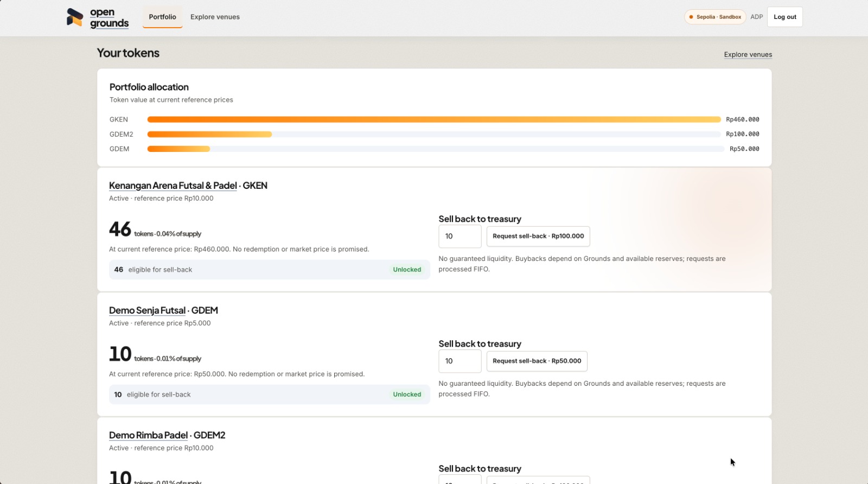
Task: Click the Unlocked badge in GKEN card
Action: 407,270
